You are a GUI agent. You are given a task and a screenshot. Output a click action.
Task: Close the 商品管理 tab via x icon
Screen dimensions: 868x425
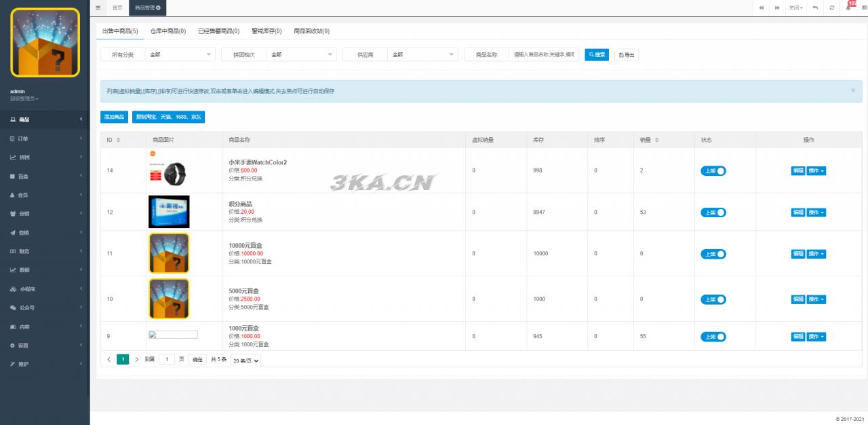[159, 7]
